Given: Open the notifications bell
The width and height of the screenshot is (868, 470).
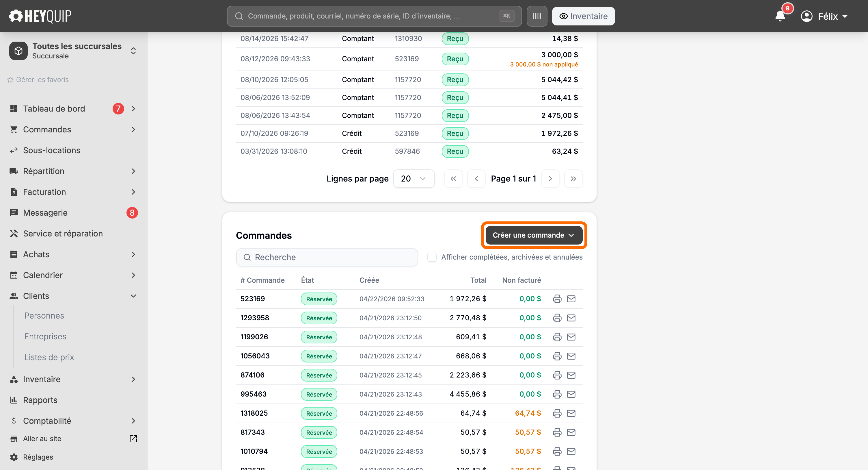Looking at the screenshot, I should coord(780,16).
